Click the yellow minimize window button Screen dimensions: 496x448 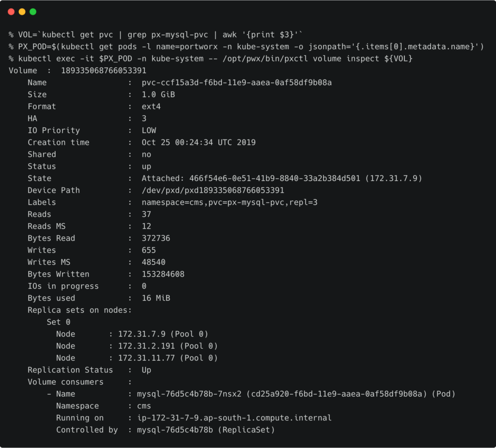22,12
